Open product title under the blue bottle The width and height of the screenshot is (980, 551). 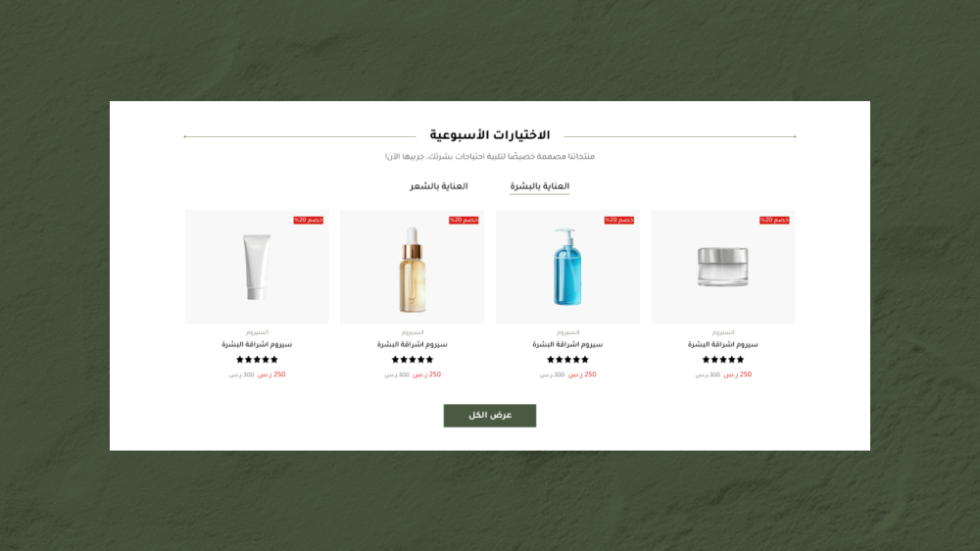pos(567,344)
